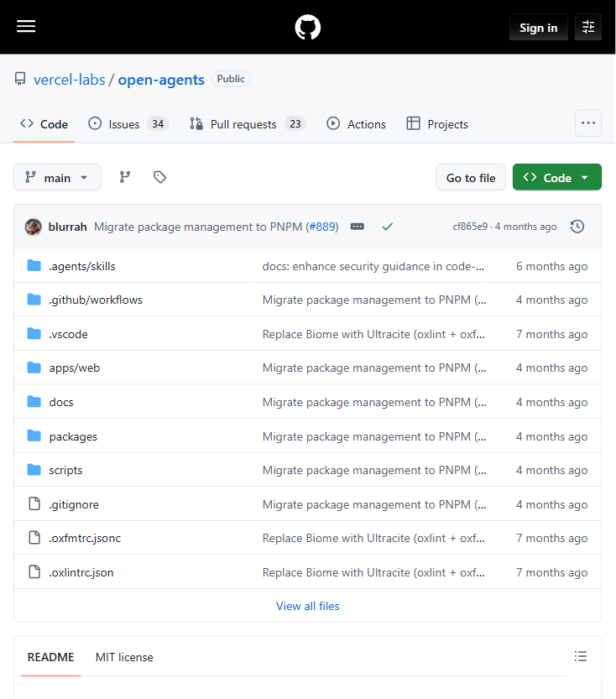The image size is (616, 699).
Task: Open the Issues tab
Action: [x=128, y=124]
